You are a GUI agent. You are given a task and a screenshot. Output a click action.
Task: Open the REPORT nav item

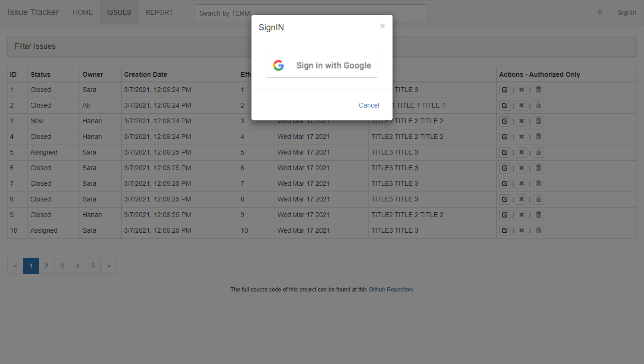[159, 12]
